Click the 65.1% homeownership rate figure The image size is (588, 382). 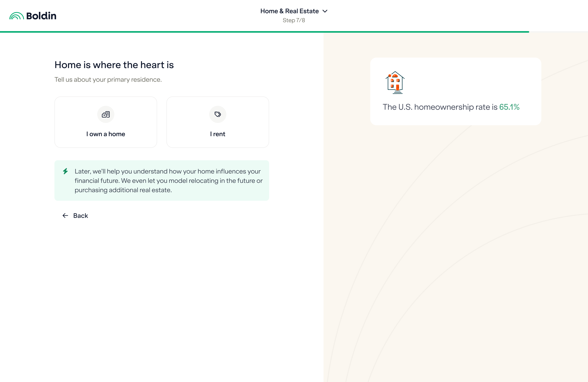click(x=509, y=107)
